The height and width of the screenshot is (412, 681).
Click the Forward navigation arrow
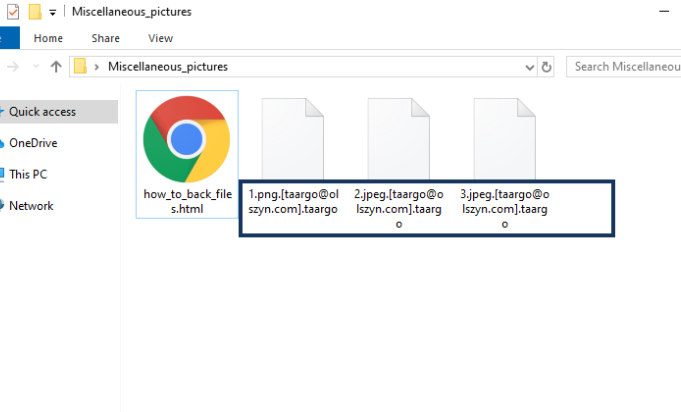(13, 66)
